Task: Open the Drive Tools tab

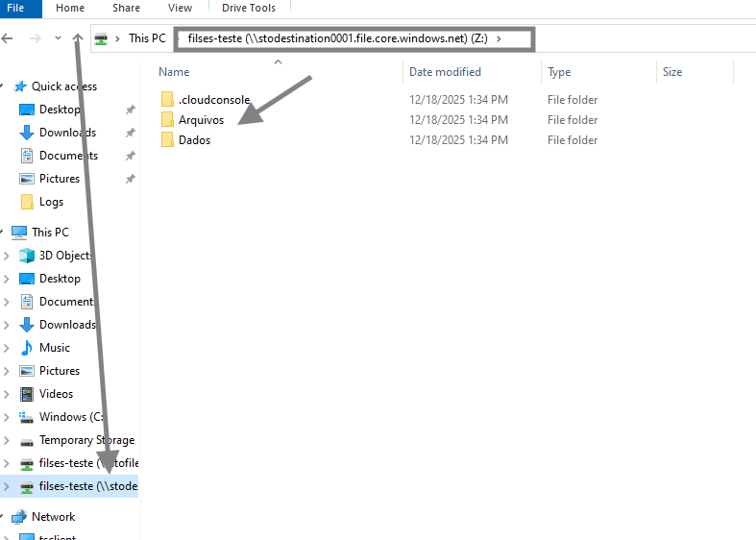Action: (249, 8)
